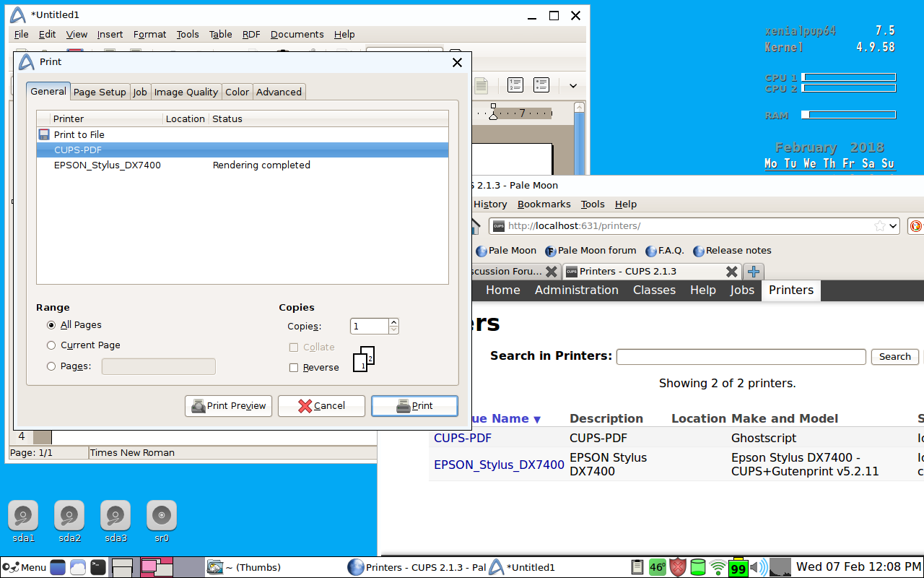Click the Pale Moon forum bookmark
924x578 pixels.
590,251
